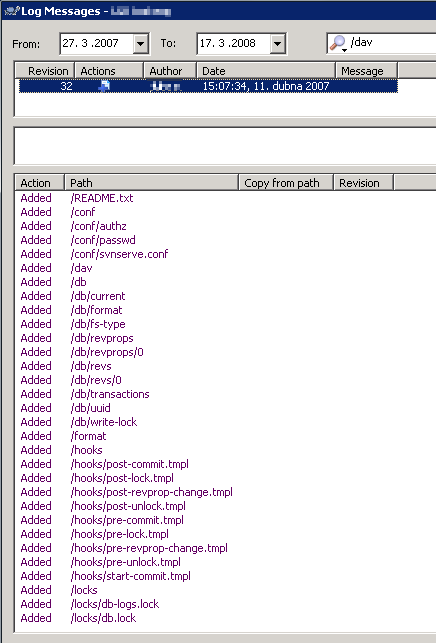Screen dimensions: 436x643
Task: Click the empty log message text area
Action: (x=225, y=146)
